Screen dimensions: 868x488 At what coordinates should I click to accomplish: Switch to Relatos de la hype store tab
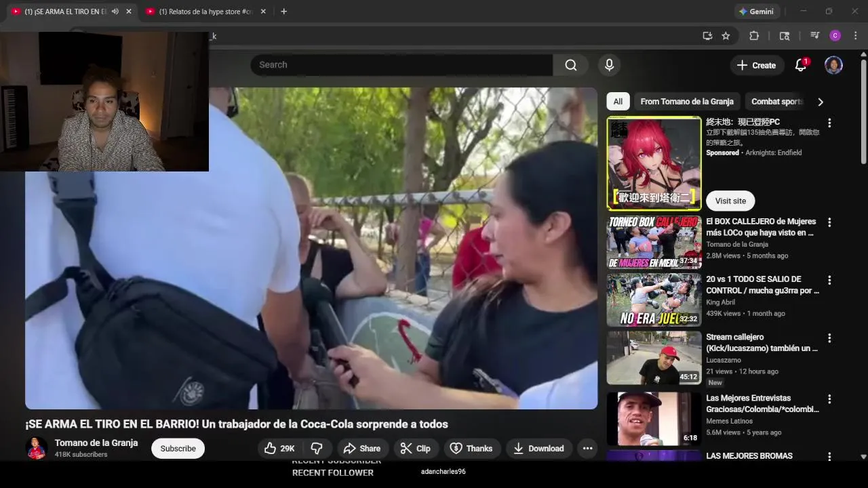(205, 12)
